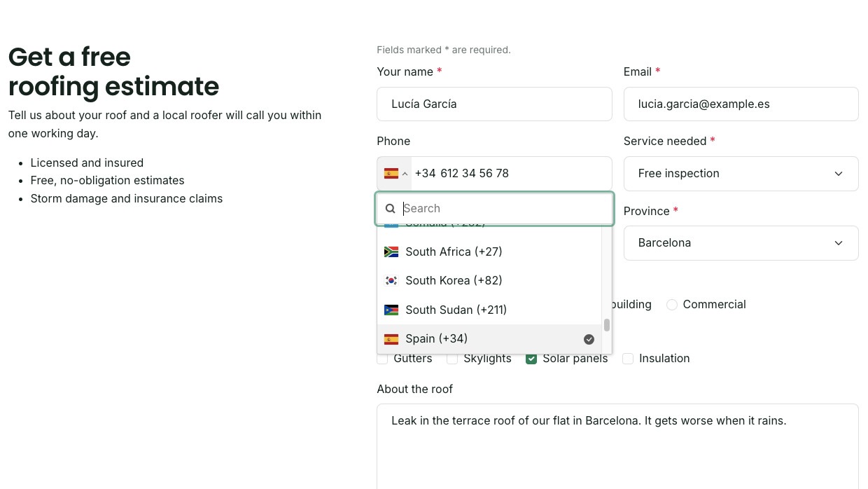Open the Service needed dropdown
This screenshot has width=868, height=489.
tap(741, 174)
